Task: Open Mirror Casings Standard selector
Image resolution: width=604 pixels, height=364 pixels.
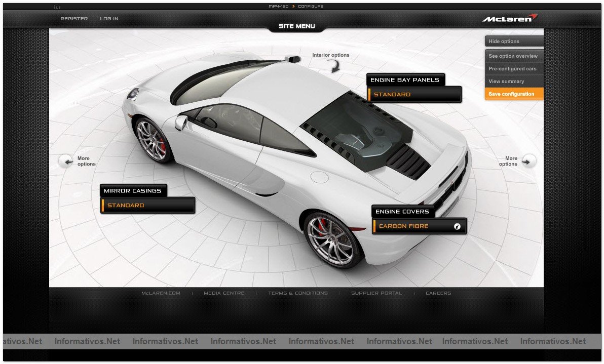Action: pyautogui.click(x=148, y=205)
